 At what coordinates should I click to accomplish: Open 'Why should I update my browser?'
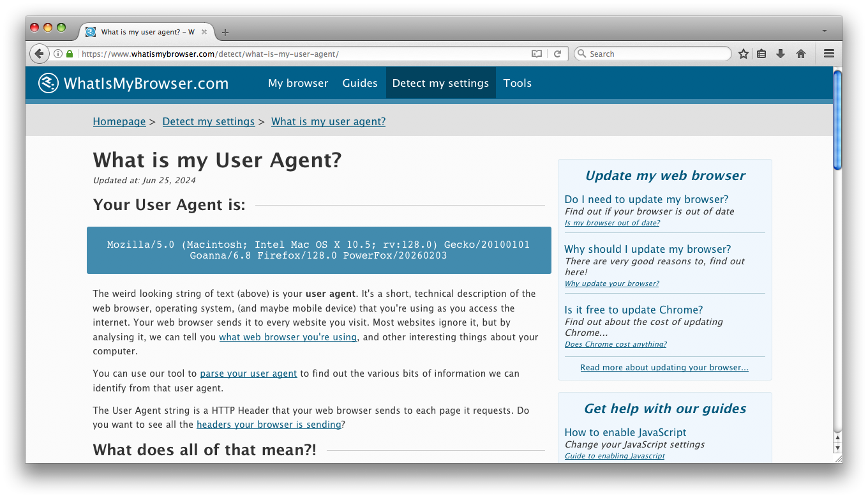coord(648,249)
